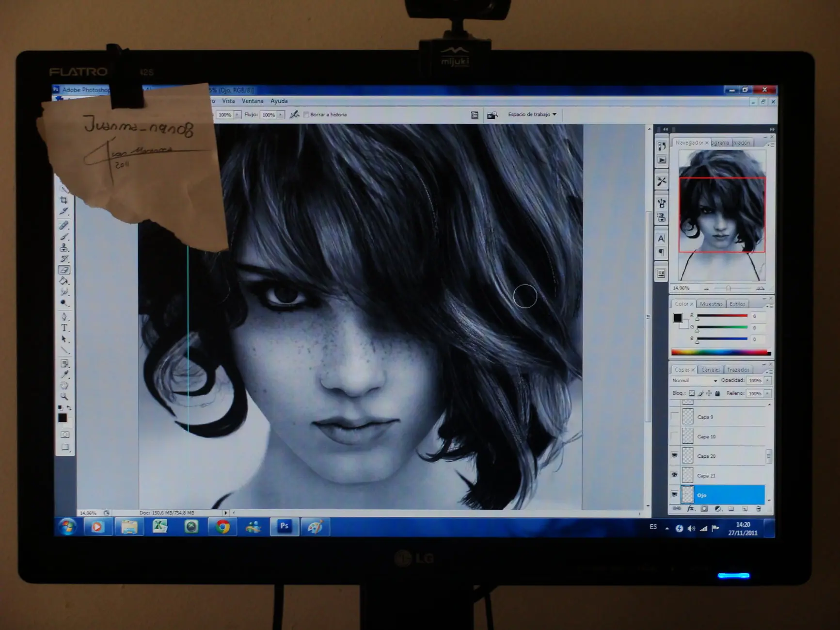
Task: Select the Brush tool
Action: pos(64,237)
